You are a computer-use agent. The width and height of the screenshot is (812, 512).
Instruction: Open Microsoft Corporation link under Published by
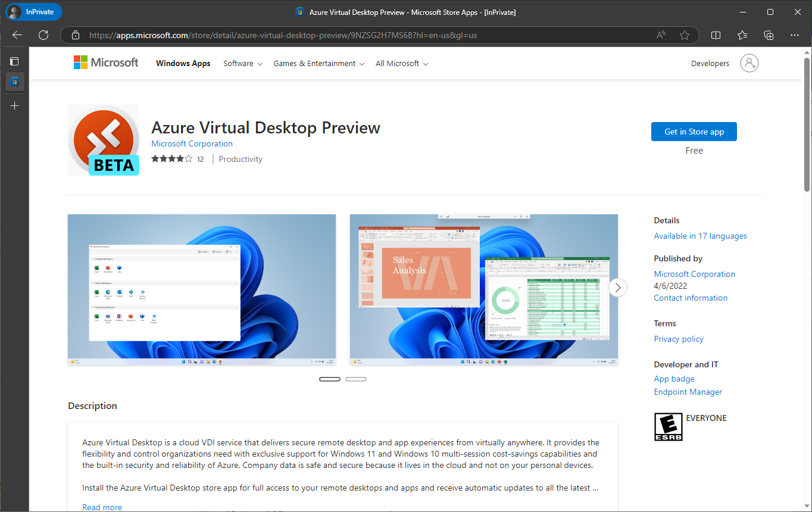(x=695, y=274)
